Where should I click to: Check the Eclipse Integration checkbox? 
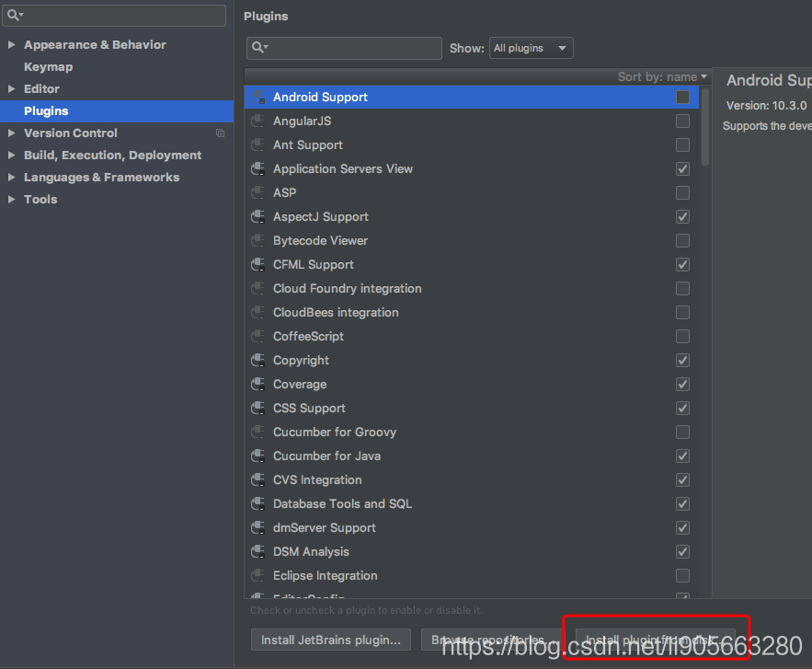coord(682,575)
